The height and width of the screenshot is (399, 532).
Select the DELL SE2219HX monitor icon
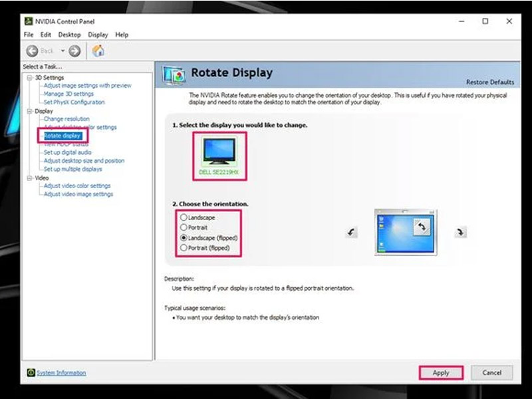pos(219,150)
